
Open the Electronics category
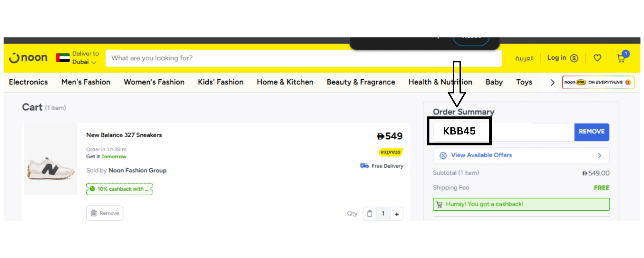tap(28, 82)
